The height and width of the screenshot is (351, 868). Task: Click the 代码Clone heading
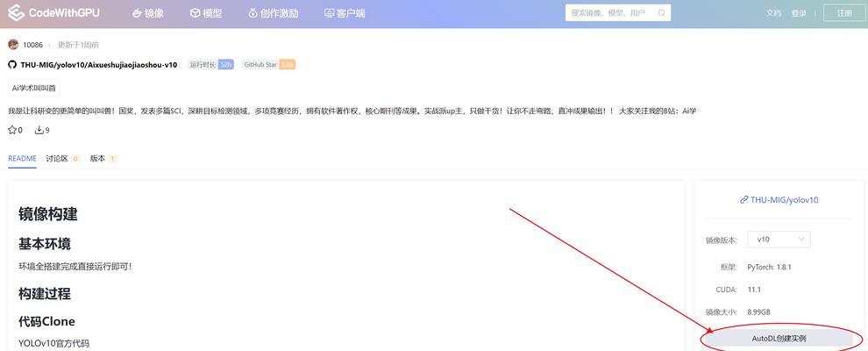click(47, 322)
